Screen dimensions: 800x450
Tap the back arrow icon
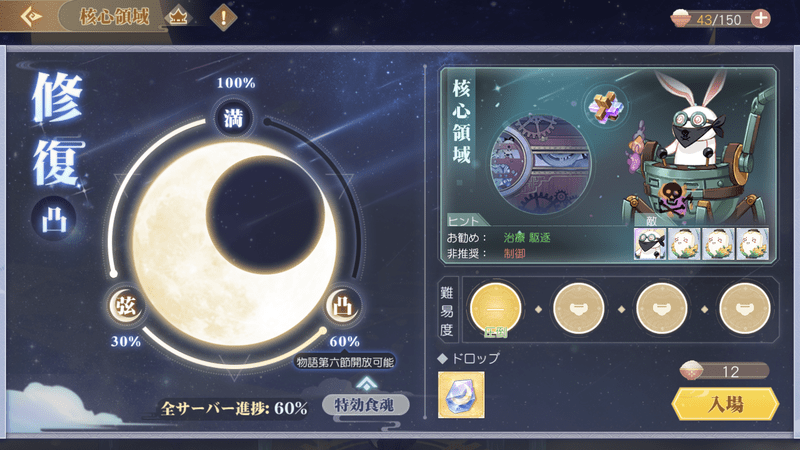(31, 16)
